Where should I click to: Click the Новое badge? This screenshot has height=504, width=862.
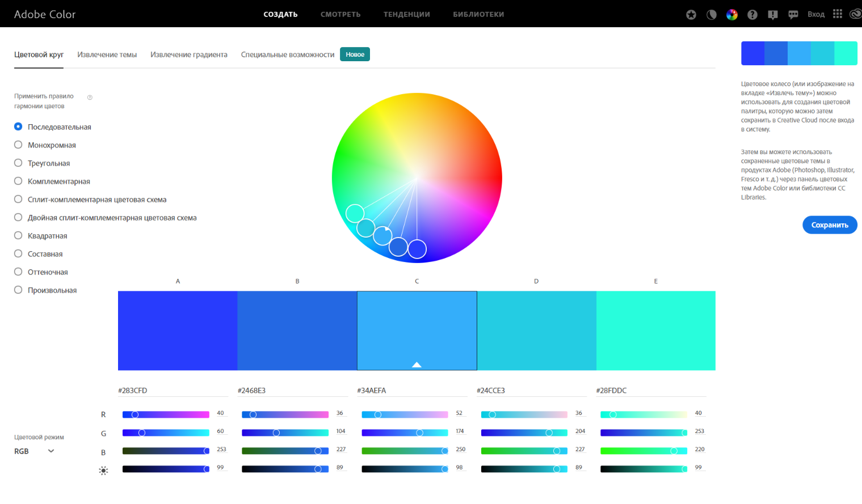point(355,54)
